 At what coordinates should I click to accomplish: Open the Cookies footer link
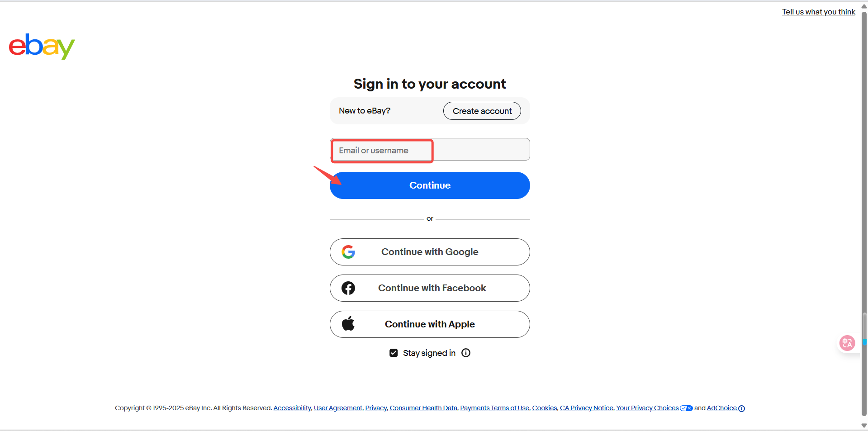pos(544,408)
